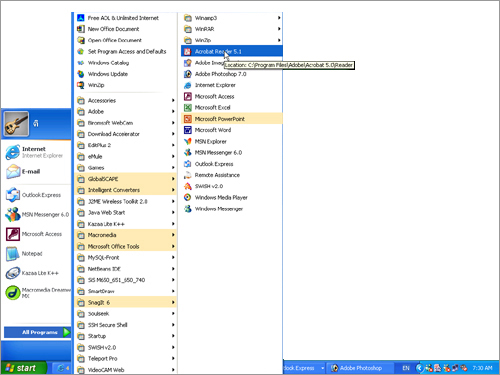Click the Microsoft PowerPoint icon
The height and width of the screenshot is (375, 500).
[188, 119]
